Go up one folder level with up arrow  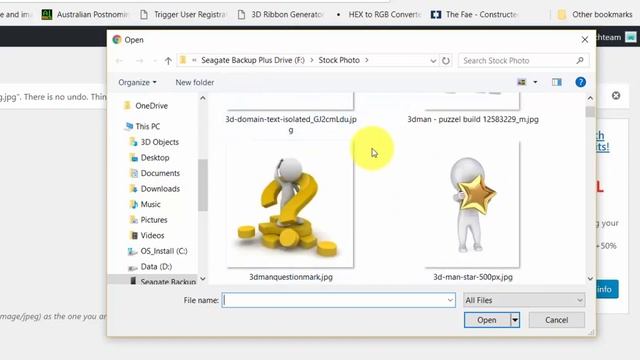168,61
